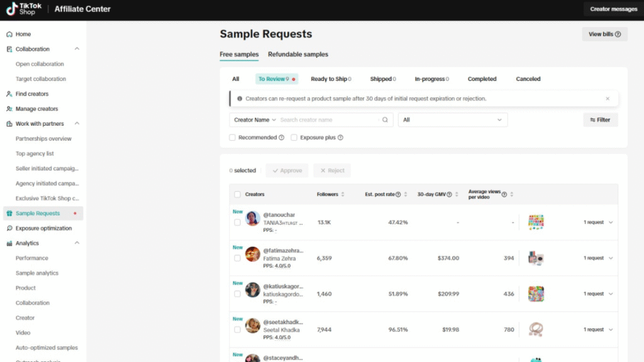Enable the Recommended checkbox
This screenshot has height=362, width=644.
coord(233,138)
